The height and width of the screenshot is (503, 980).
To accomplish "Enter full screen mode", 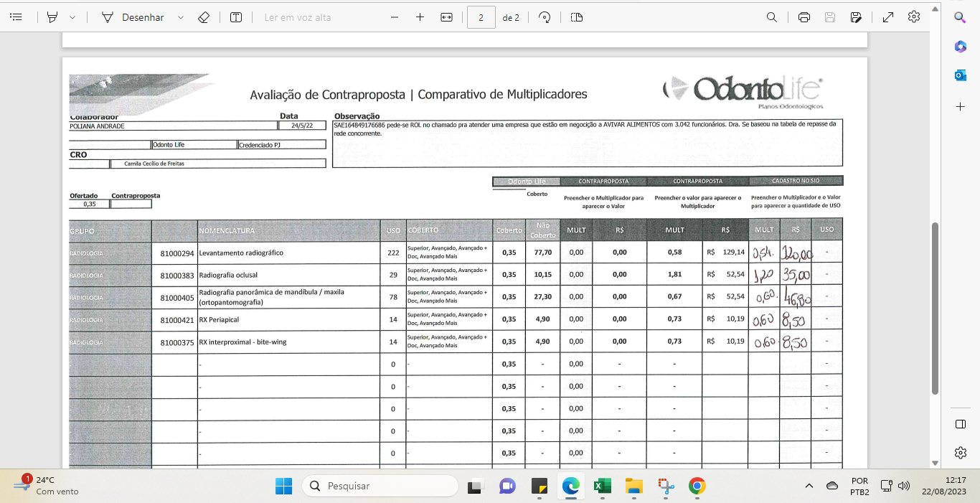I will [887, 17].
